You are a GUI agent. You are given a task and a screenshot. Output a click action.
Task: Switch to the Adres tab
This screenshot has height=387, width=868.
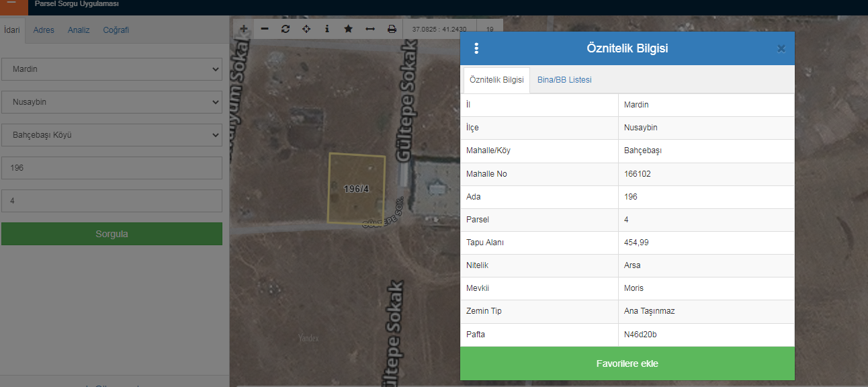tap(44, 30)
